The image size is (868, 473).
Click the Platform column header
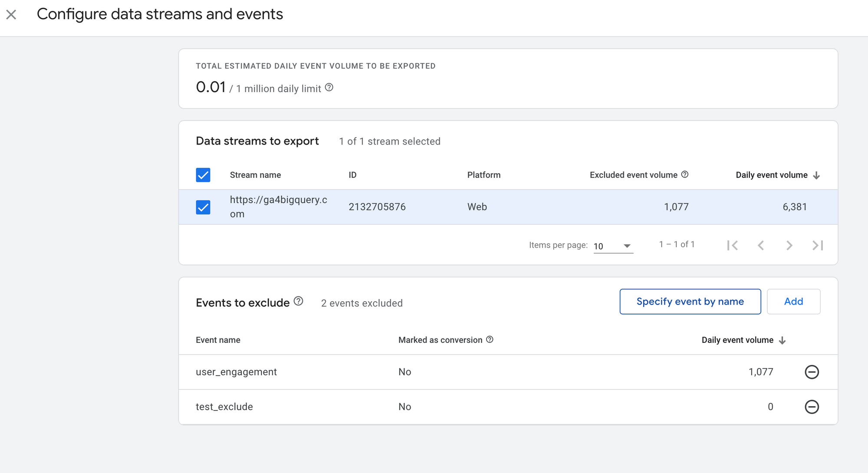[483, 175]
